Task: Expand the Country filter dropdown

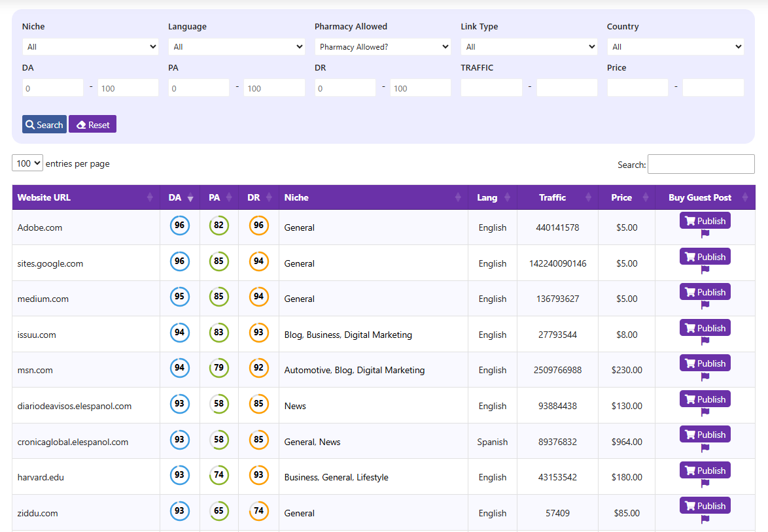Action: click(675, 47)
